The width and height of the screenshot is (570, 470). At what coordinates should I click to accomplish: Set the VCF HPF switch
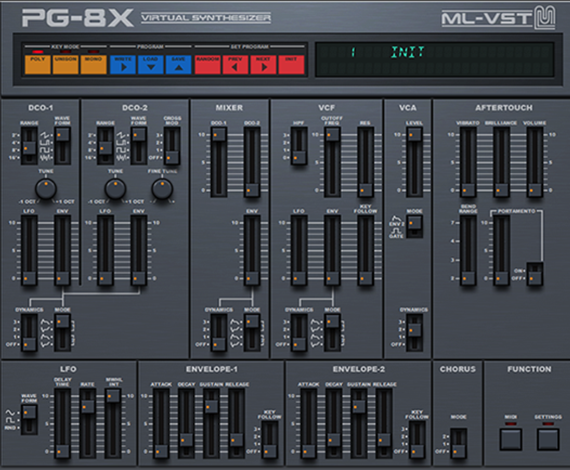pos(299,146)
